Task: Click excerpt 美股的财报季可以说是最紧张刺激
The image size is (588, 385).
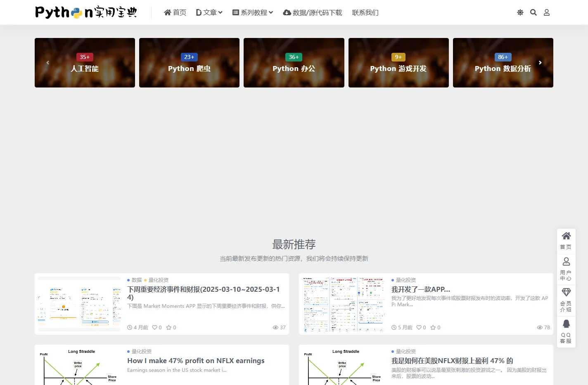Action: point(469,373)
